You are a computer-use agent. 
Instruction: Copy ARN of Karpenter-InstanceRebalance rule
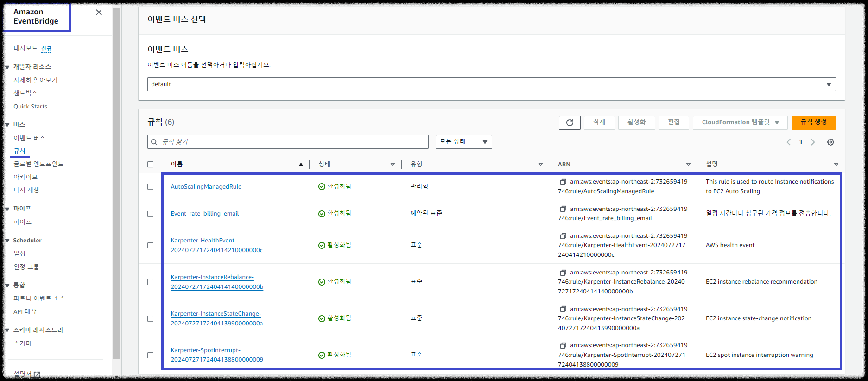click(563, 273)
